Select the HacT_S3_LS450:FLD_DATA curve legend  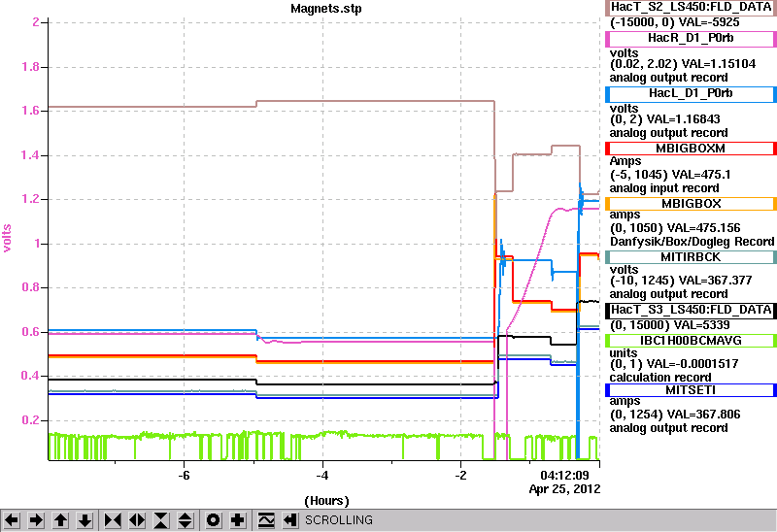[691, 310]
